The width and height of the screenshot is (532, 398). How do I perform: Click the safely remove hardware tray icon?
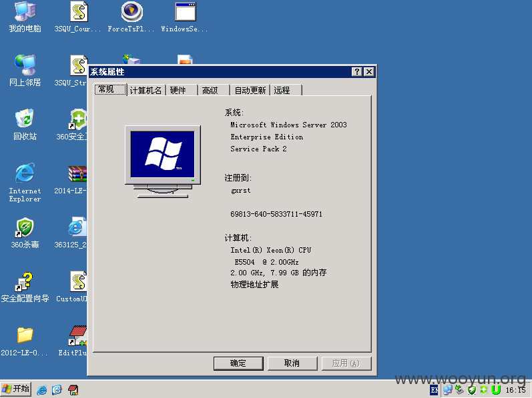pos(459,390)
